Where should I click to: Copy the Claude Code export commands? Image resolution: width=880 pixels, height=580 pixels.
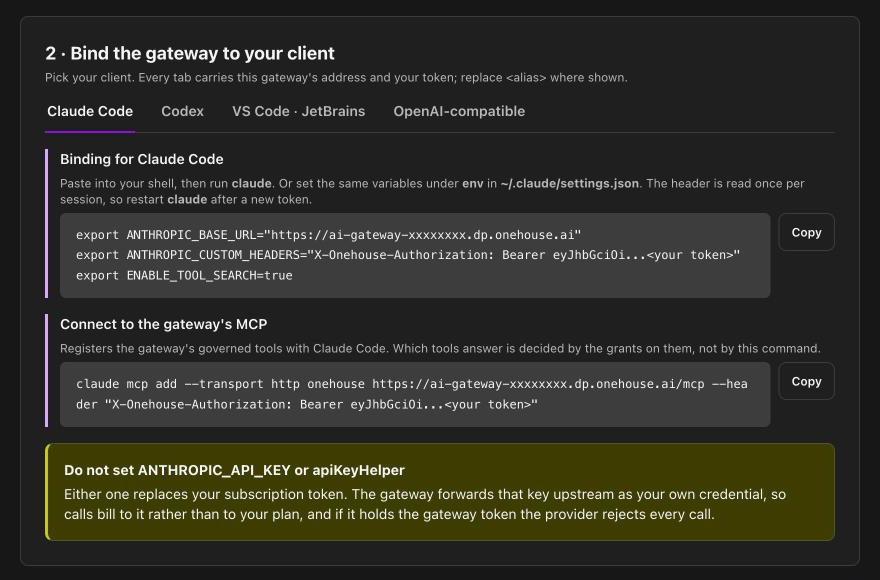(806, 232)
